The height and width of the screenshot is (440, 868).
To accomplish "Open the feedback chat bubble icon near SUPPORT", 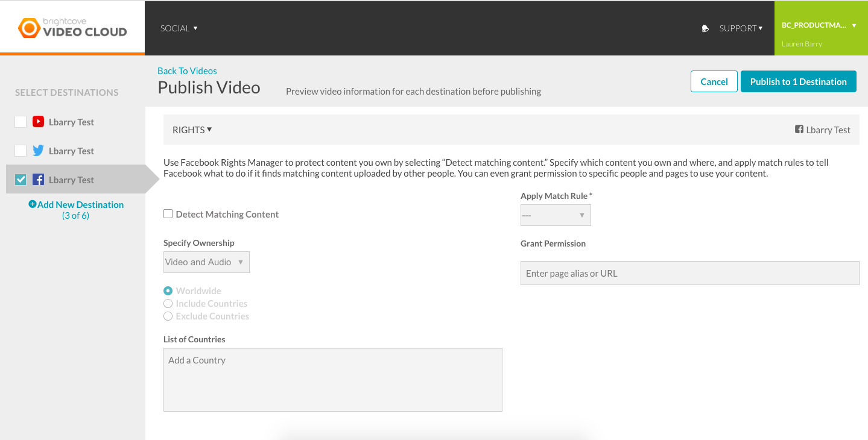I will pos(705,28).
